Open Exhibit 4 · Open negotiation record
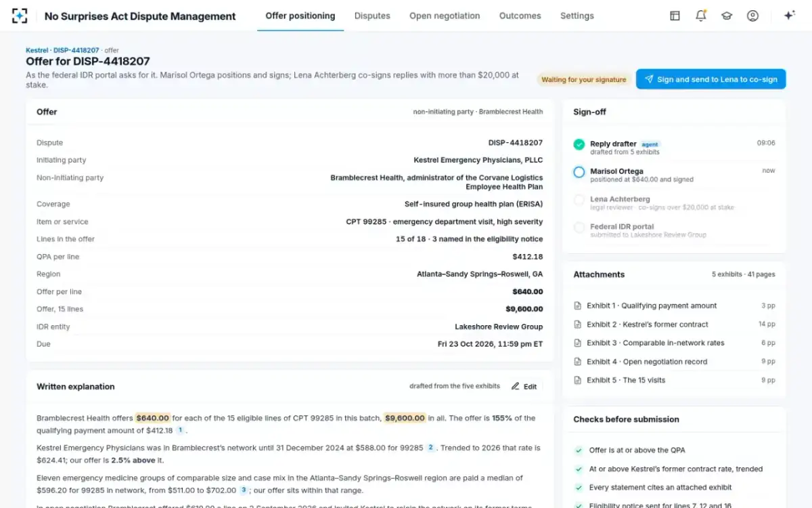 point(647,362)
